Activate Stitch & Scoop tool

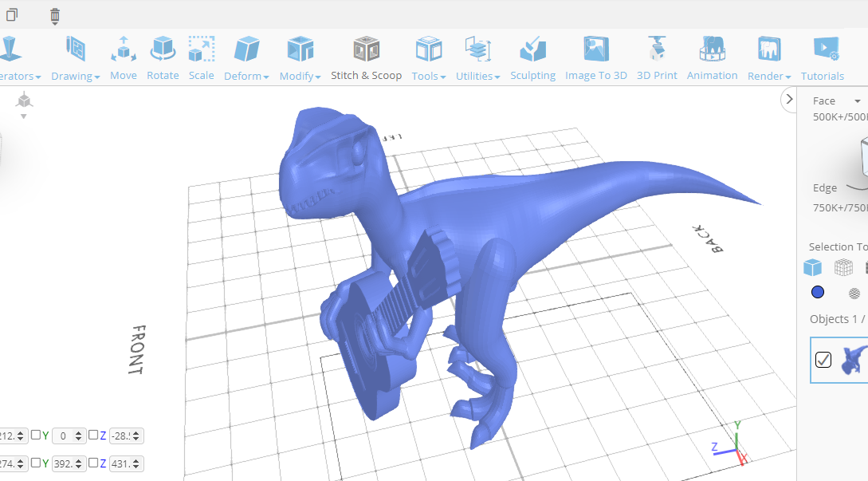click(366, 59)
